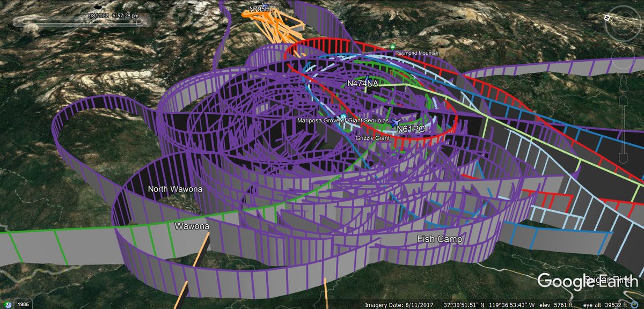644x309 pixels.
Task: Click the Raymond Mountain label
Action: [418, 53]
